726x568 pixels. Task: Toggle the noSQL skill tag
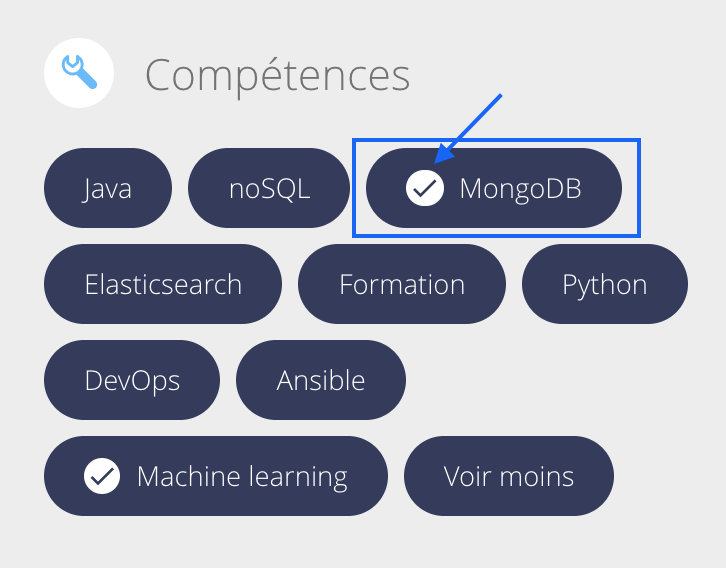coord(269,188)
